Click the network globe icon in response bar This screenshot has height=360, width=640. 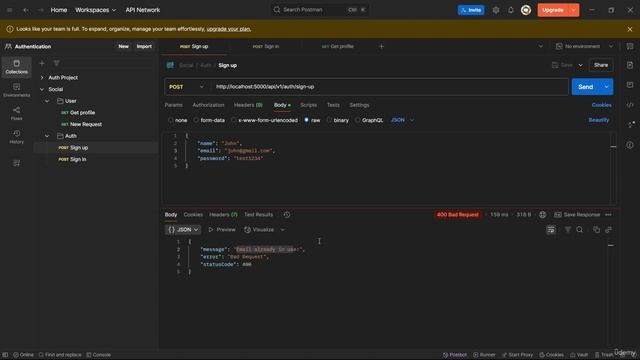(x=542, y=215)
